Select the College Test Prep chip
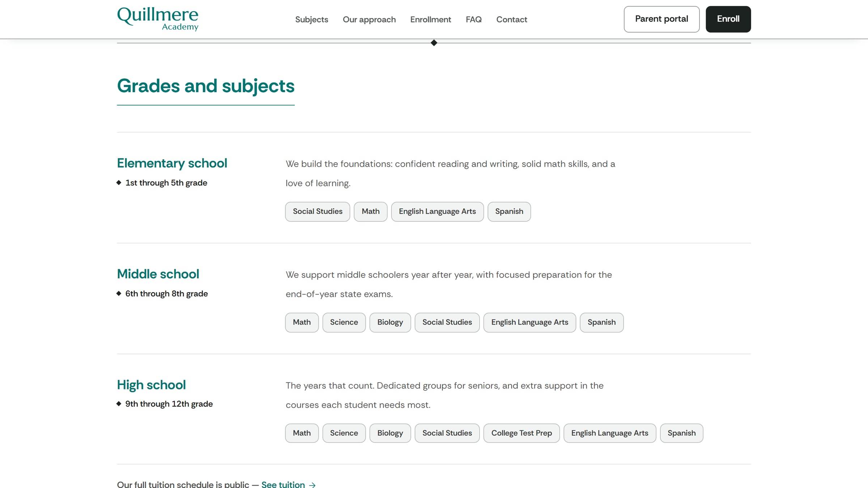 tap(522, 433)
